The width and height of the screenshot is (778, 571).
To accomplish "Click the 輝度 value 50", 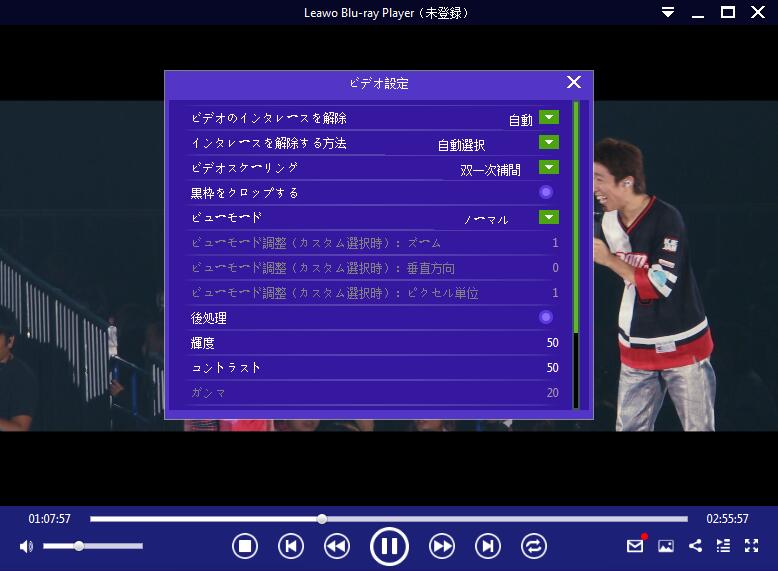I will click(553, 343).
